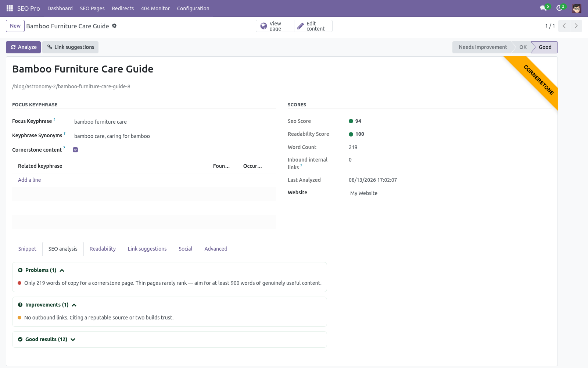Click Add a line in related keyphrases
588x368 pixels.
point(29,180)
